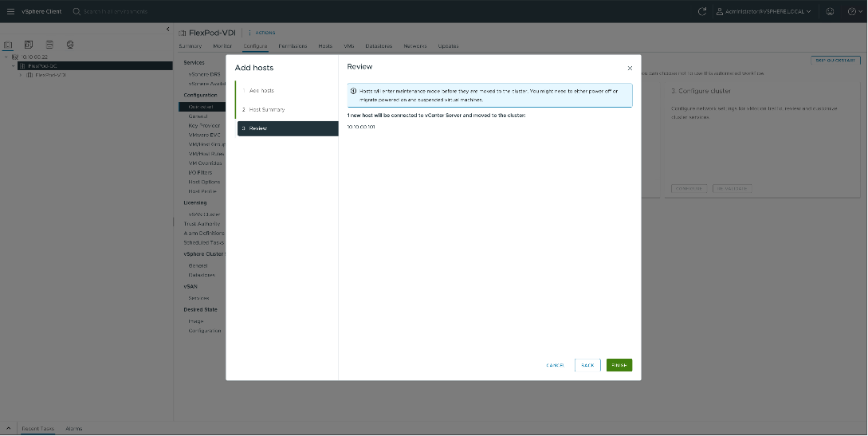Image resolution: width=868 pixels, height=436 pixels.
Task: Close the Add hosts dialog
Action: 630,68
